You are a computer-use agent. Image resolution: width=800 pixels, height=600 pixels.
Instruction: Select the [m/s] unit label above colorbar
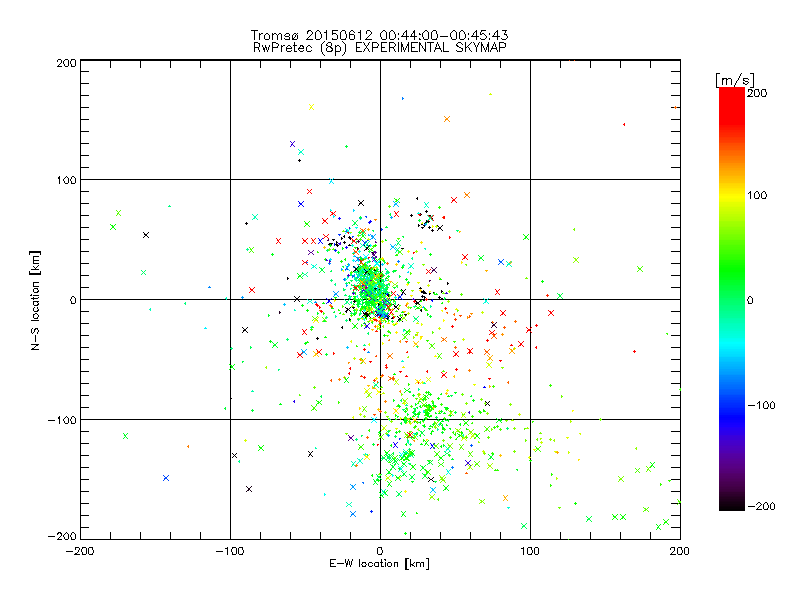(735, 80)
